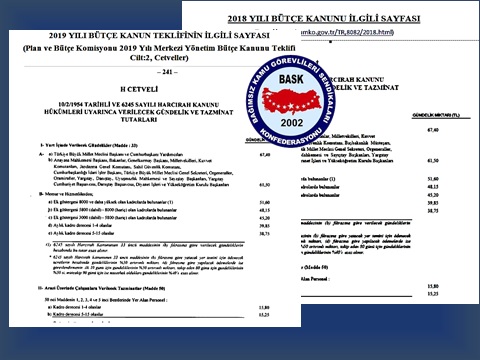
Task: Click the footnote '(1) 6245 sayılı Harcırah Kanununun 33' on the 2019 page
Action: tap(145, 247)
